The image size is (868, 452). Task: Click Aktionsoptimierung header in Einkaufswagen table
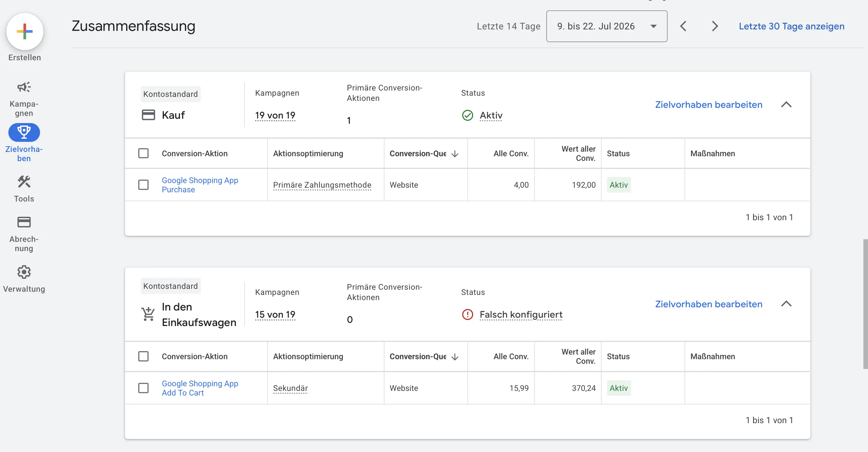[x=308, y=357]
